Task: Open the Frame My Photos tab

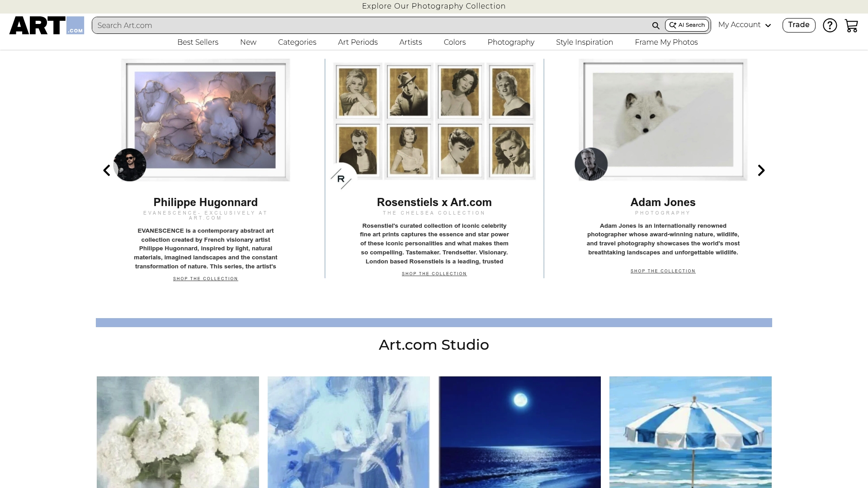Action: 666,42
